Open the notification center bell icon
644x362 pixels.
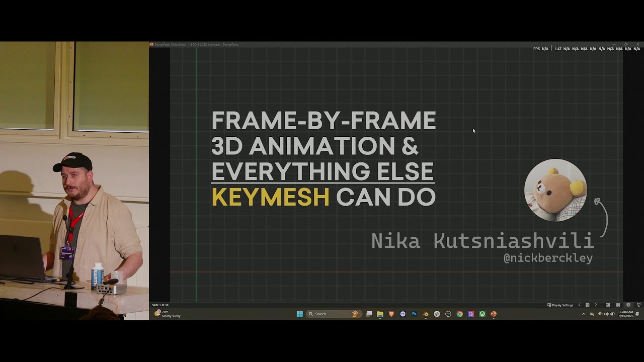637,314
